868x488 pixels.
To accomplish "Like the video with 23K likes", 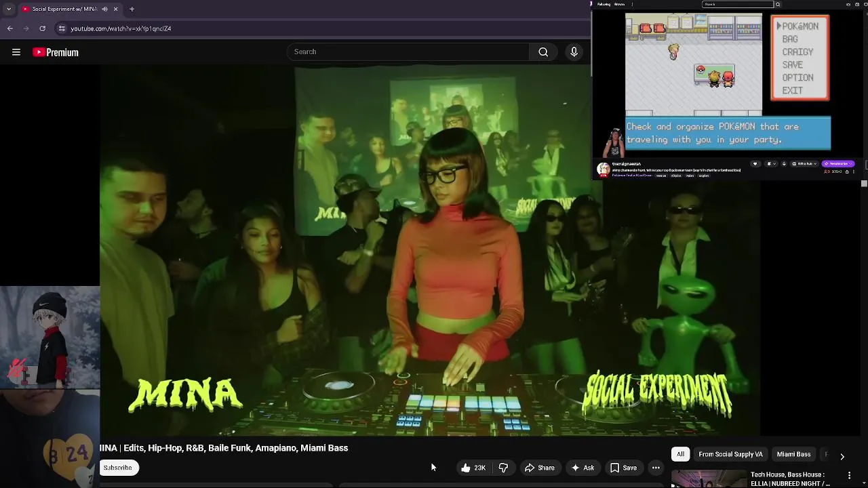I will (473, 468).
